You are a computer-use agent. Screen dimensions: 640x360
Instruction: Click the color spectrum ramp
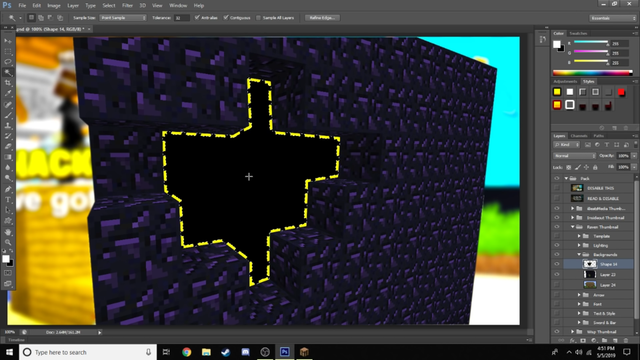point(593,73)
